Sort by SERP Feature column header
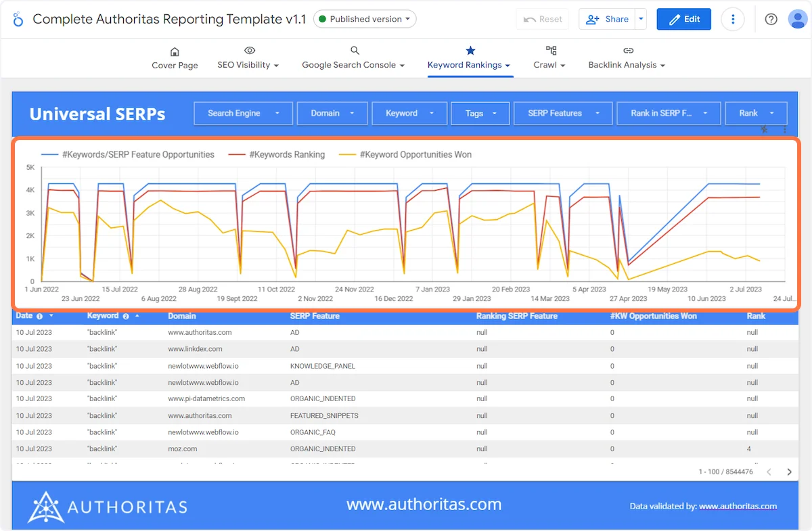 point(315,316)
